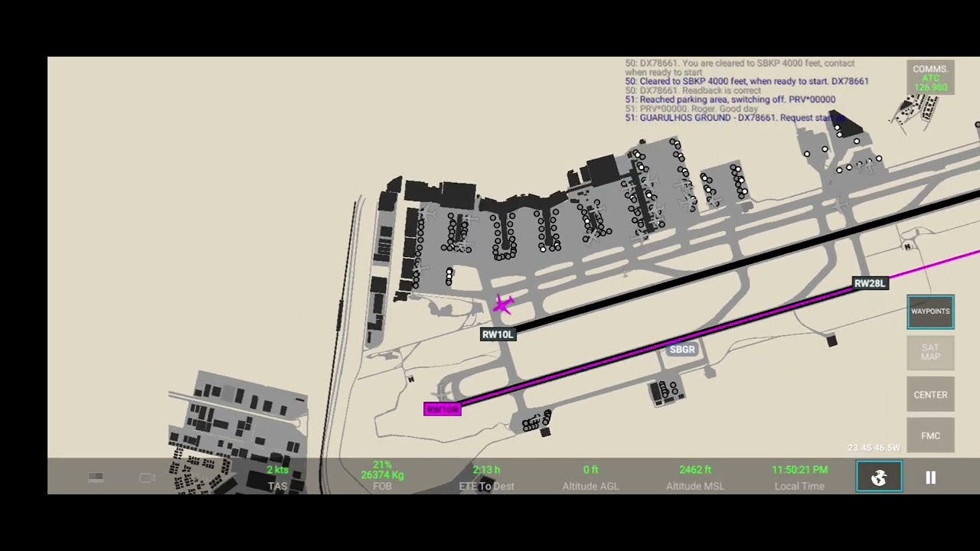Toggle the WAYPOINTS button
Viewport: 980px width, 551px height.
pos(930,311)
